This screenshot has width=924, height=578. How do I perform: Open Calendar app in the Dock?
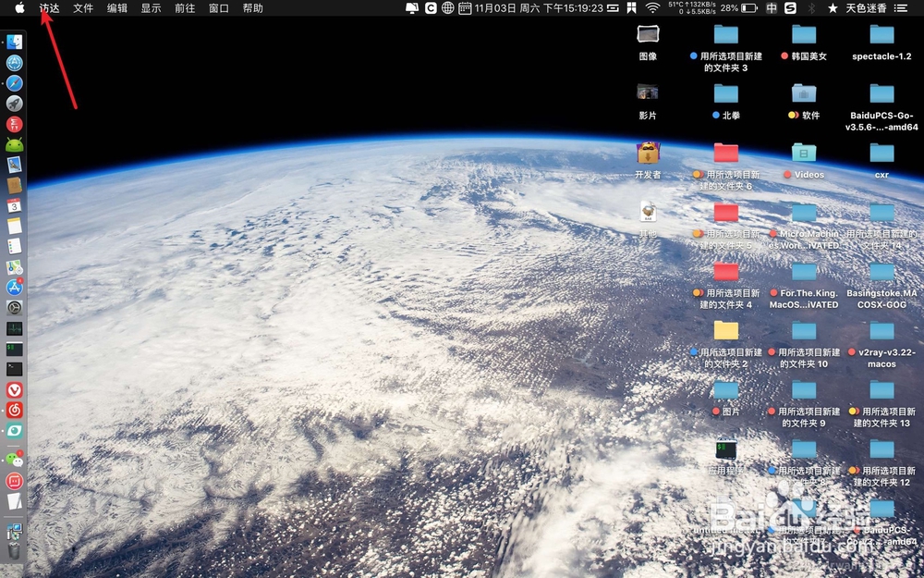pos(14,205)
